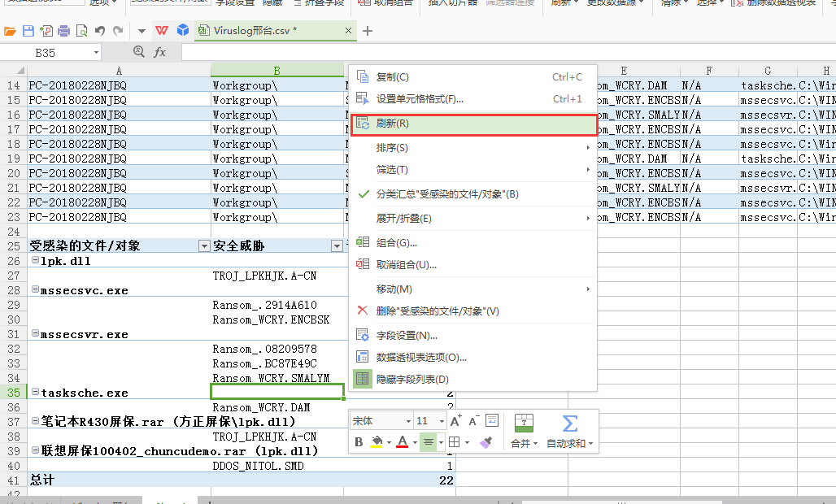The width and height of the screenshot is (836, 504).
Task: Add a new document tab with plus
Action: click(368, 31)
